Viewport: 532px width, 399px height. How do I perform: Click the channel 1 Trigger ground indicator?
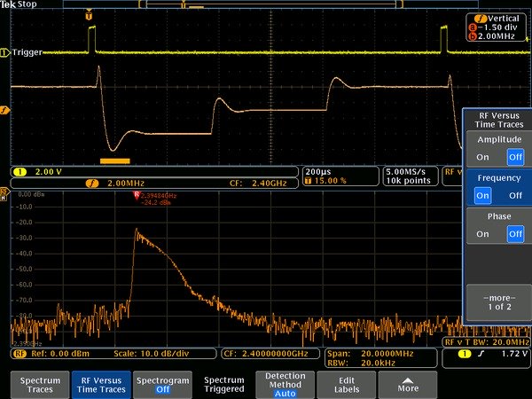(5, 52)
